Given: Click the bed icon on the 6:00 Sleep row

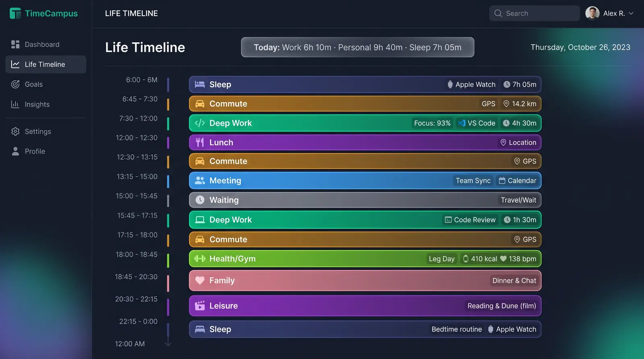Looking at the screenshot, I should (x=200, y=84).
